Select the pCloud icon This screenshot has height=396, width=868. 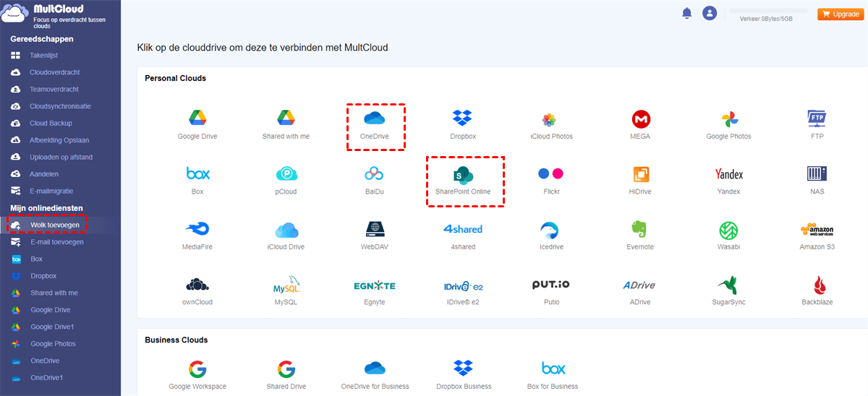pos(286,174)
